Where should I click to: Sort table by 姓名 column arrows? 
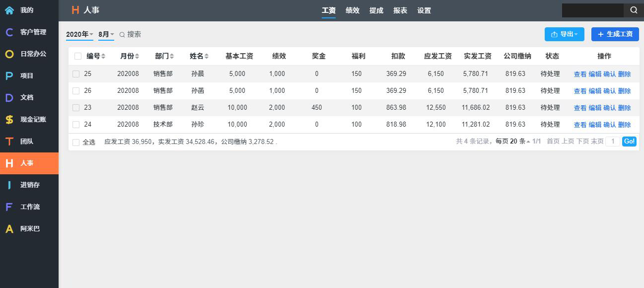tap(207, 57)
